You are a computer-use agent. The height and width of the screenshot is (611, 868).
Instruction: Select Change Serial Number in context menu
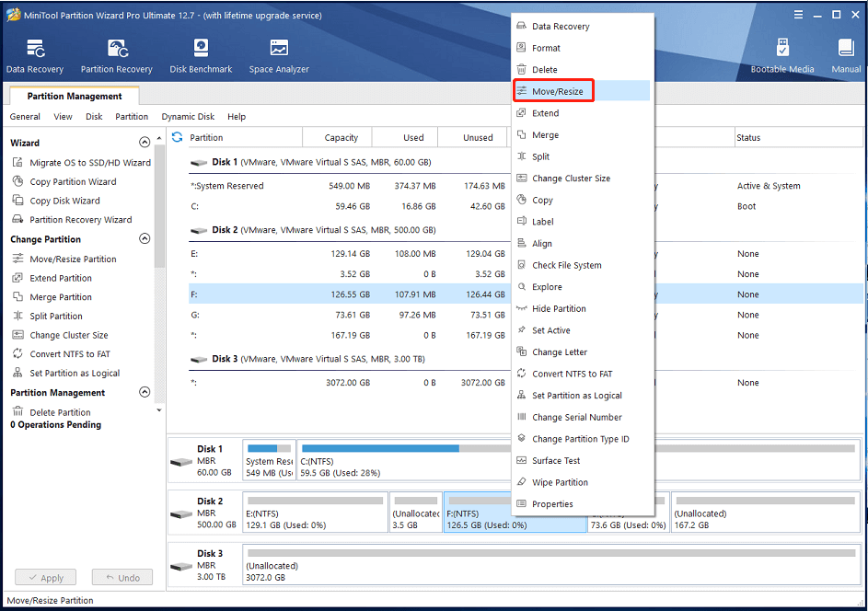582,417
